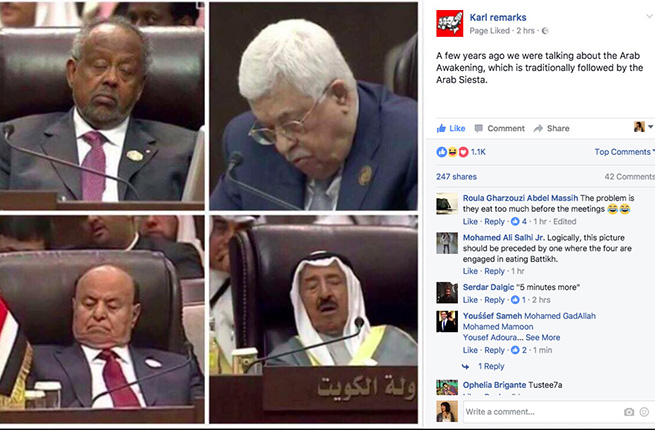Click the reaction icons next to 1.1K

[452, 152]
